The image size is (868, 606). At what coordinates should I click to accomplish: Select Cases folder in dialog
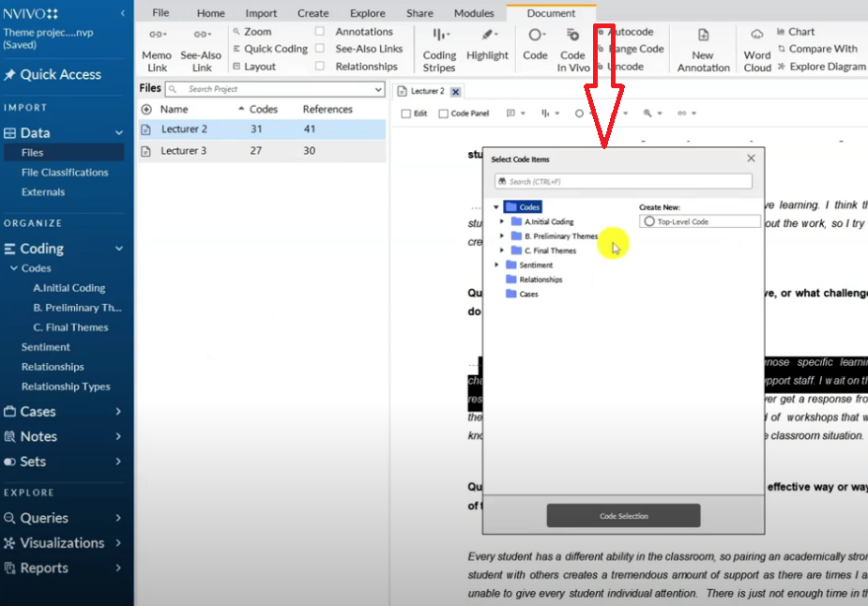[x=523, y=294]
